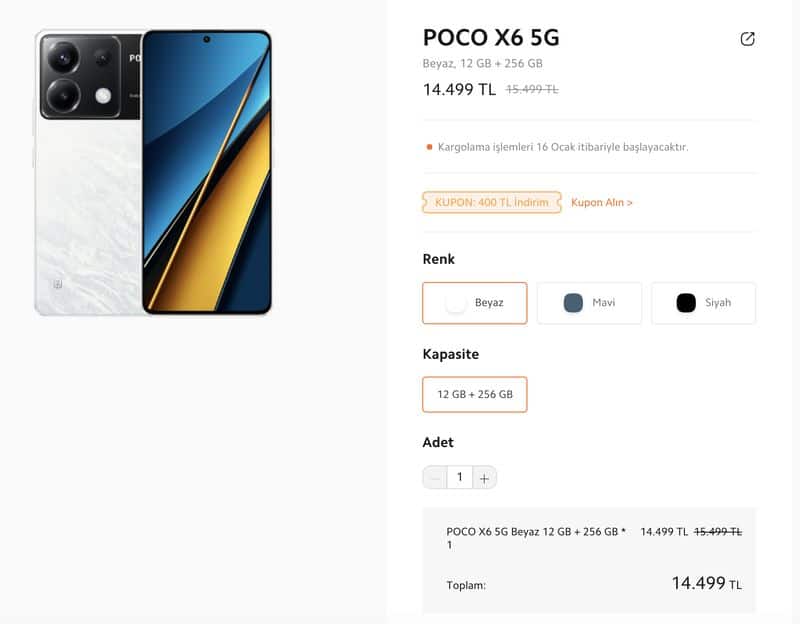Click the KUPON: 400 TL İndirim badge
The width and height of the screenshot is (800, 624).
(x=492, y=203)
